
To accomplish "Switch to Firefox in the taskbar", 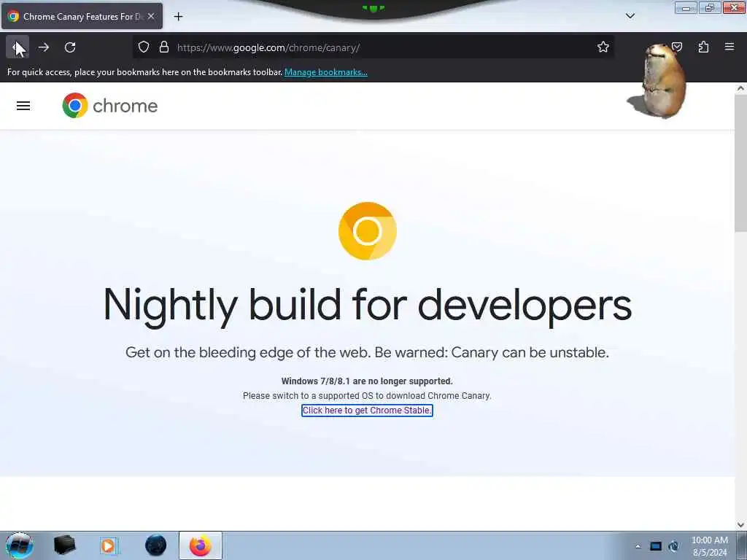I will (201, 545).
